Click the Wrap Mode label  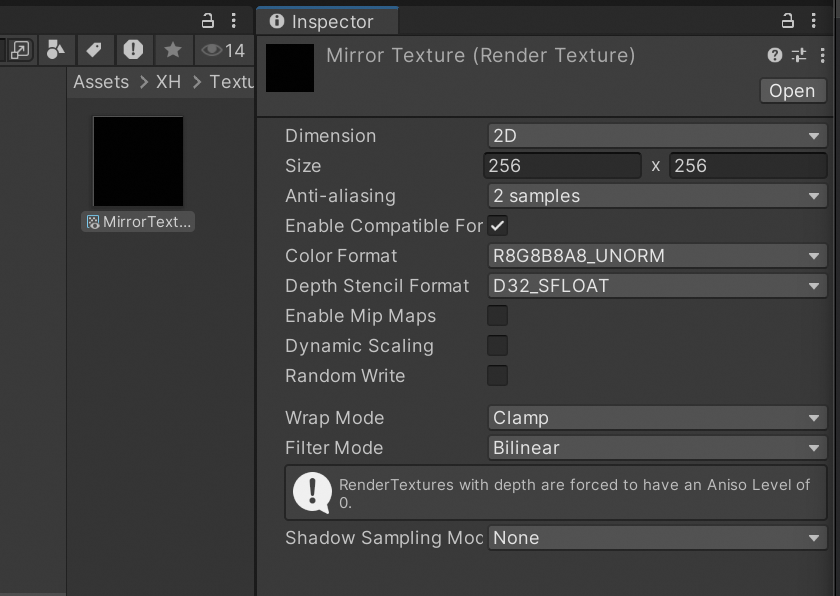click(335, 418)
